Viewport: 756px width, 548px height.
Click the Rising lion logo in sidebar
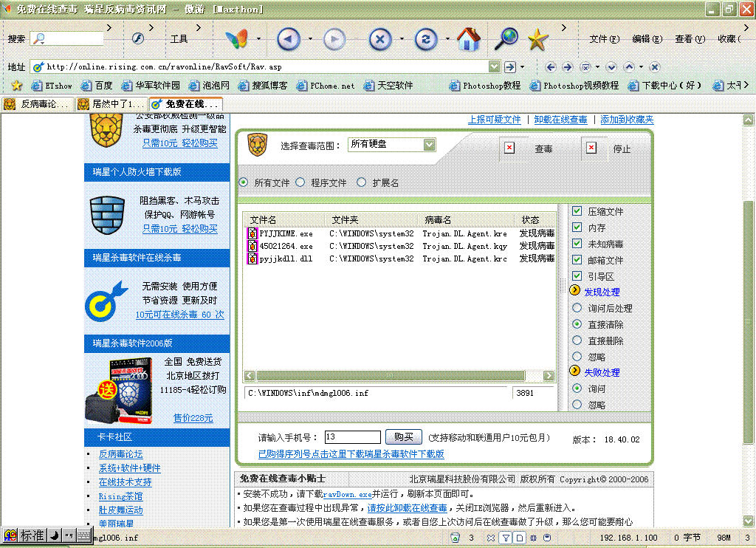tap(106, 131)
